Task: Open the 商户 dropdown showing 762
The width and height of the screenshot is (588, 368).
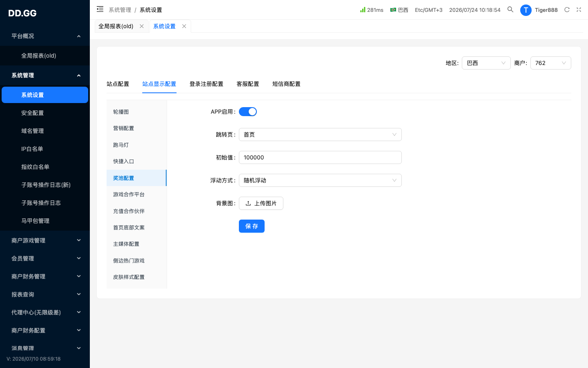Action: click(551, 63)
